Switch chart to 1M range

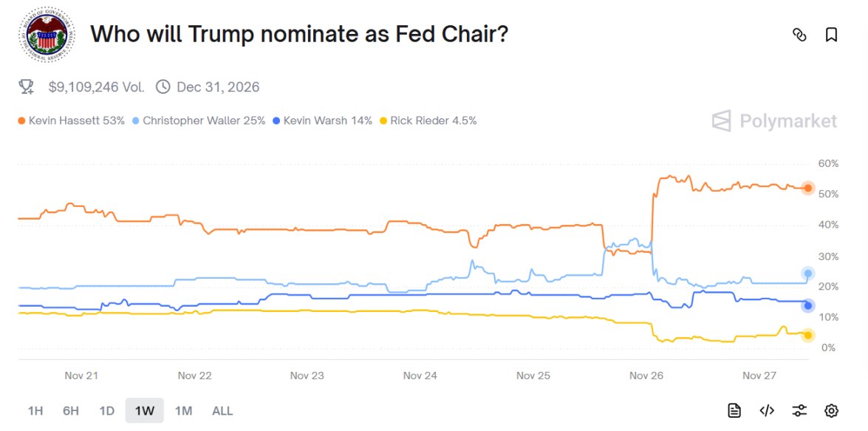[x=183, y=411]
